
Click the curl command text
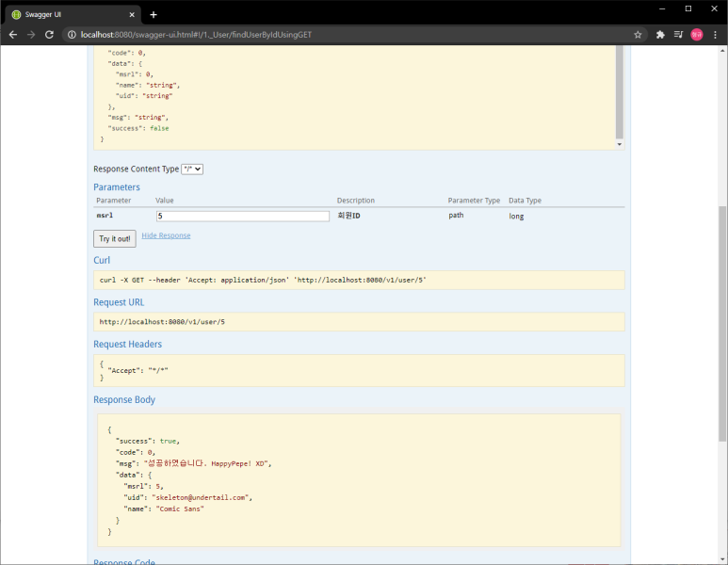point(263,280)
